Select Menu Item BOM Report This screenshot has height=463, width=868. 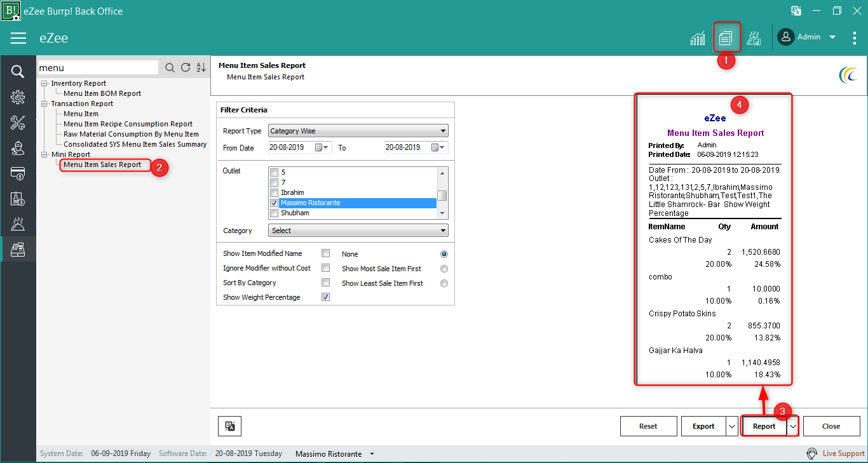tap(102, 93)
